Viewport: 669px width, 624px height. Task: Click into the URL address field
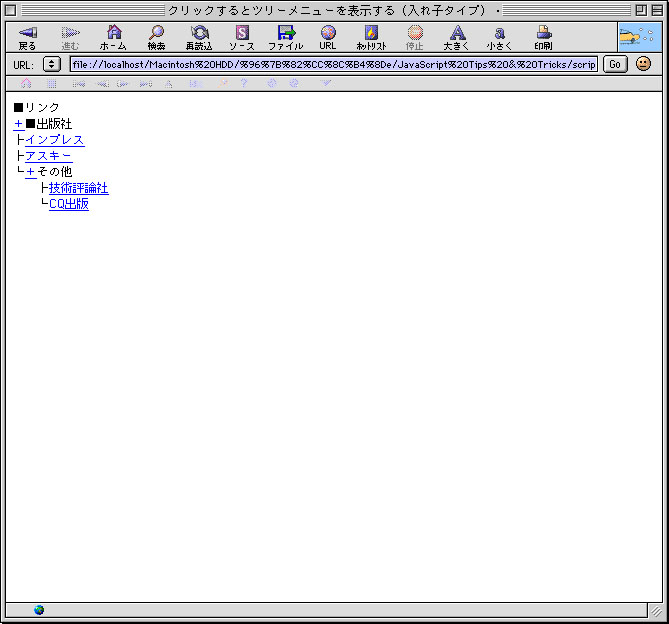point(334,64)
